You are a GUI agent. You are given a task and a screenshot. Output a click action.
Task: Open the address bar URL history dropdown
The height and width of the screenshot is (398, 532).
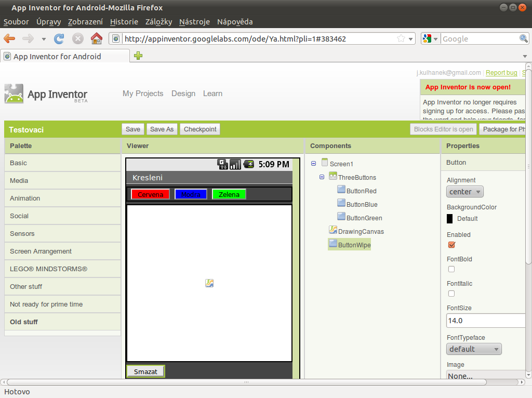click(410, 39)
